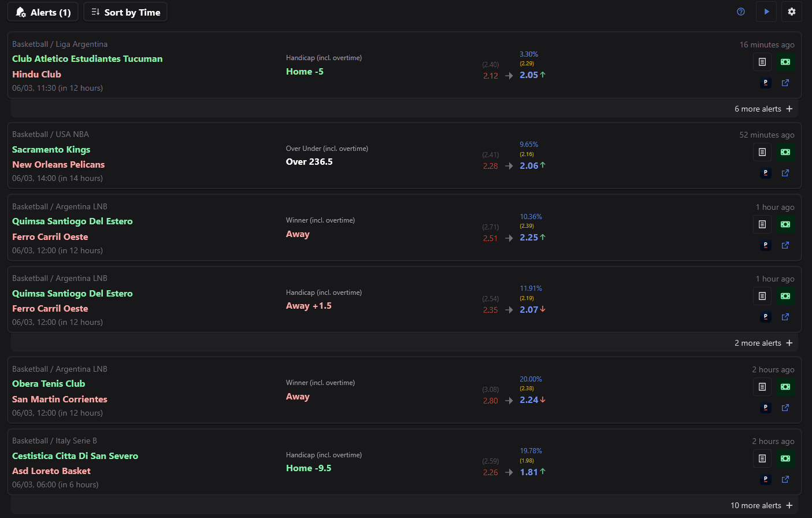Open the Alerts (1) button
The width and height of the screenshot is (812, 518).
(x=43, y=12)
